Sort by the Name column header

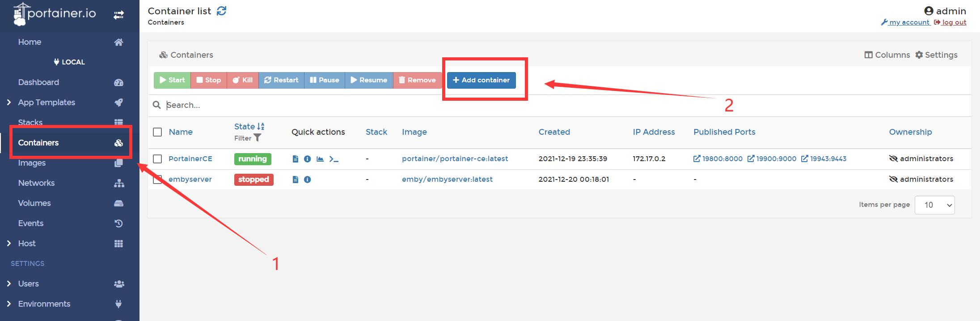[x=181, y=132]
